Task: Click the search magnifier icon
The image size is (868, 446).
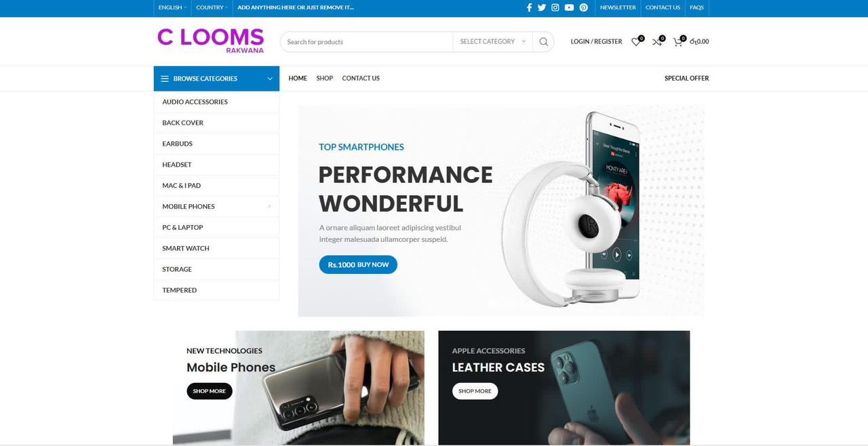Action: coord(543,41)
